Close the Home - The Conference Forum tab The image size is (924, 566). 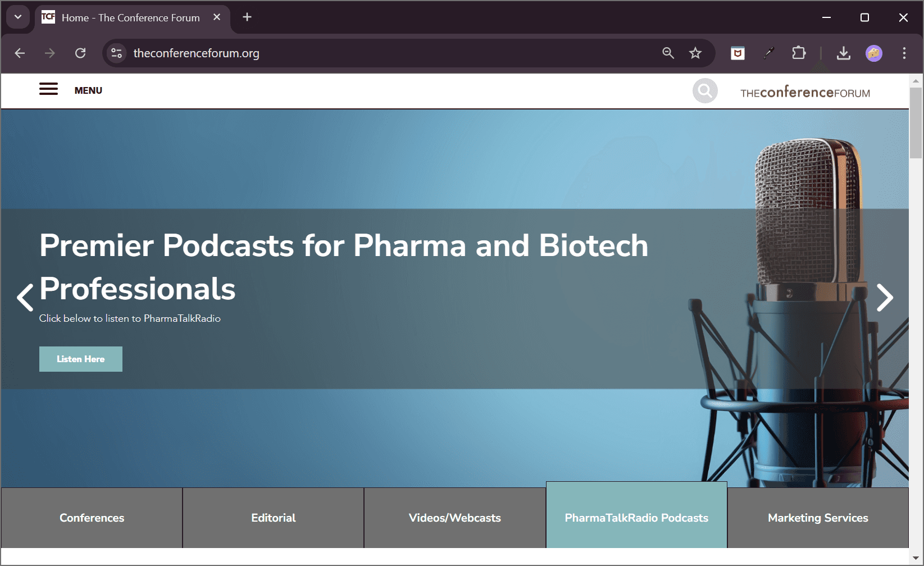click(217, 17)
